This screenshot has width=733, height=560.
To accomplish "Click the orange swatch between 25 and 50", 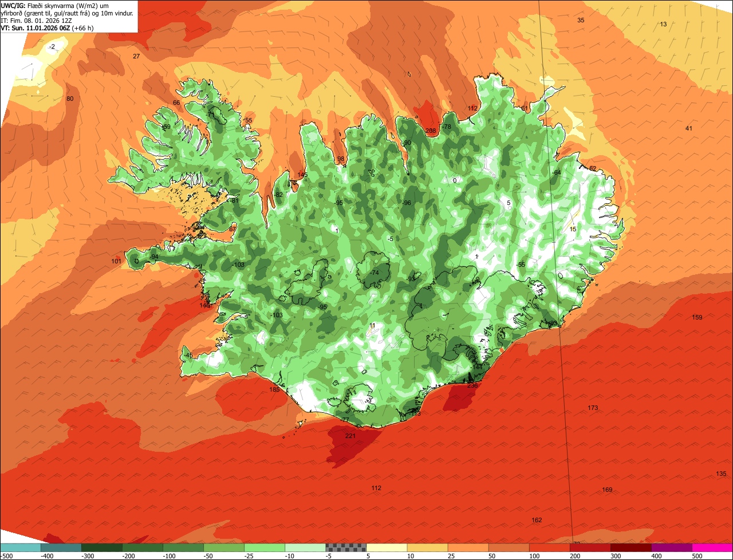I will click(x=468, y=547).
